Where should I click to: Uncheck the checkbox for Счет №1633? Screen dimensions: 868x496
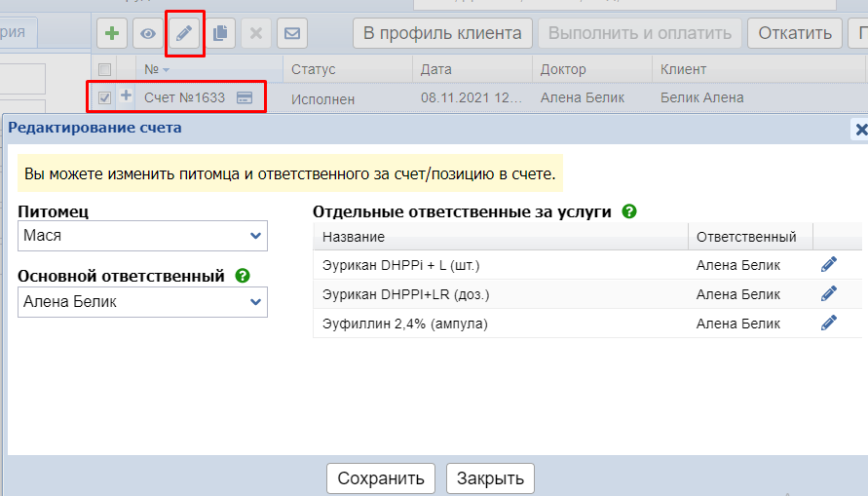point(105,97)
